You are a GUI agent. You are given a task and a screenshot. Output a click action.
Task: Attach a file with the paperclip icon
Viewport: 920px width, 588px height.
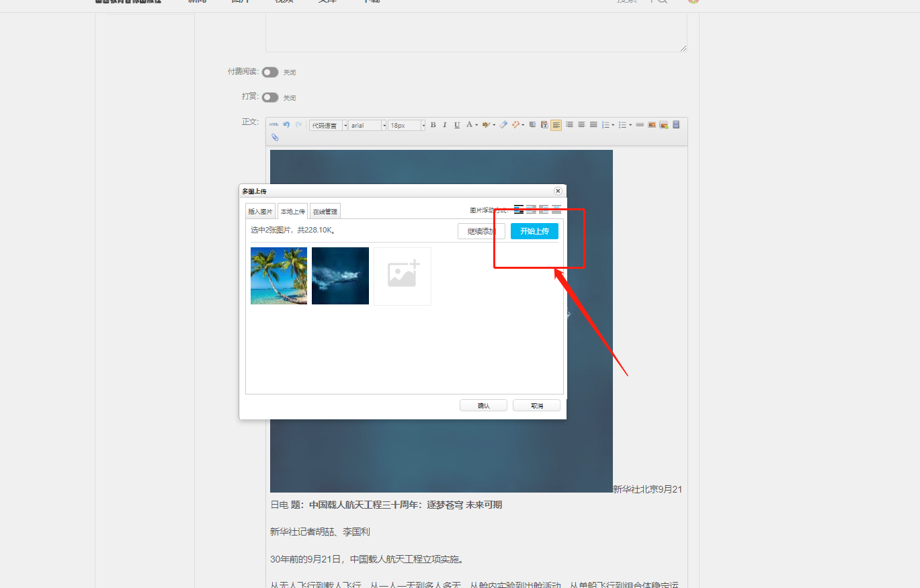[275, 137]
